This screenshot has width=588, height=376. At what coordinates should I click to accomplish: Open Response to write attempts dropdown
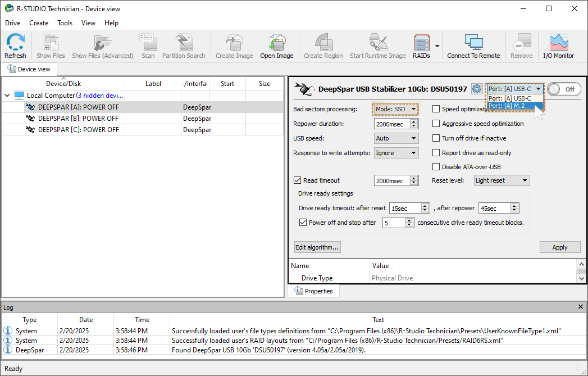pos(396,153)
